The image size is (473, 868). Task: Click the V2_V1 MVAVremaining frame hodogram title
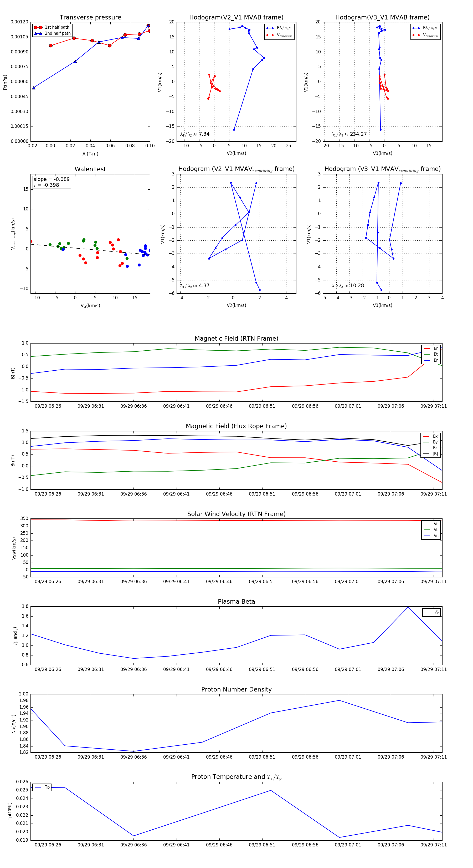[236, 169]
